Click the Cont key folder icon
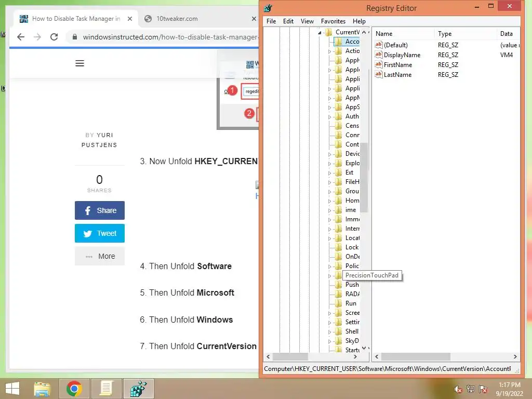 coord(338,144)
